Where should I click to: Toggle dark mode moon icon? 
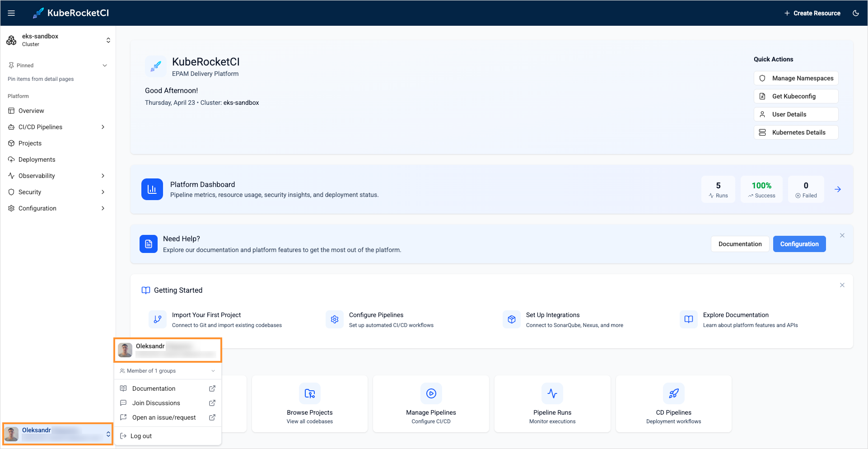pos(855,13)
